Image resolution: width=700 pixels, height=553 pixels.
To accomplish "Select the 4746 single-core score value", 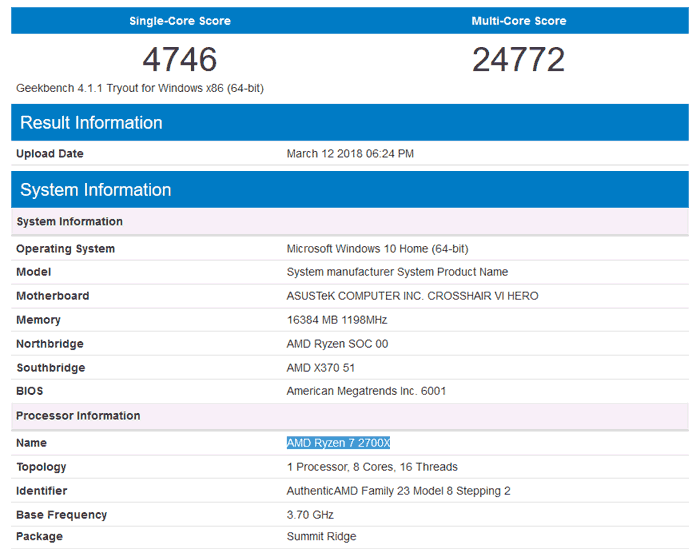I will coord(180,60).
